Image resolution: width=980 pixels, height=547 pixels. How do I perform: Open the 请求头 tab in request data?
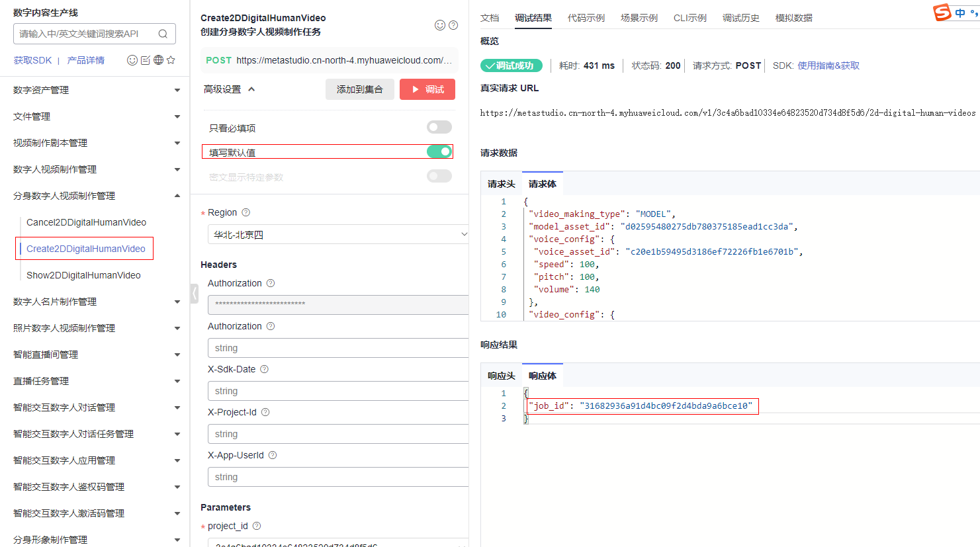coord(502,184)
